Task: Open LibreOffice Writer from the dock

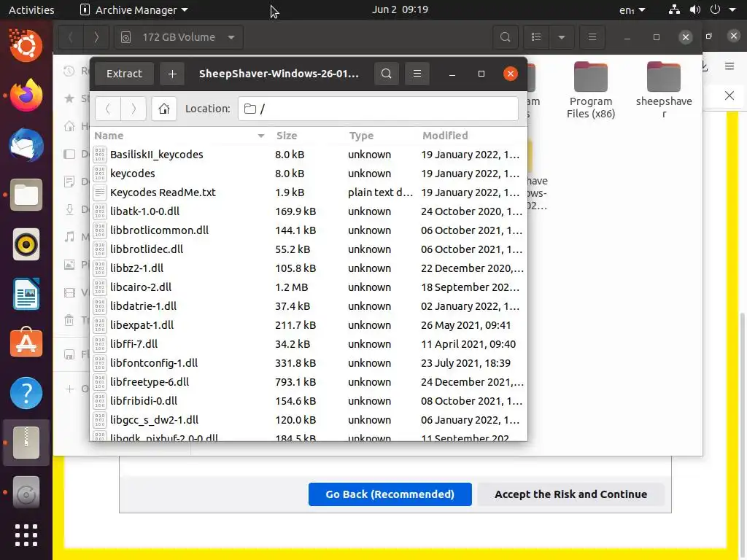Action: pyautogui.click(x=26, y=294)
